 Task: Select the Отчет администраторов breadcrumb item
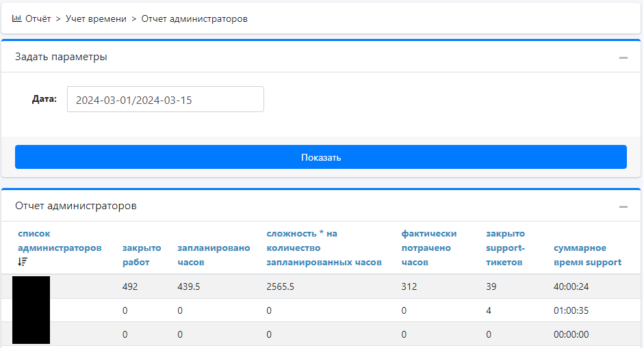(194, 19)
